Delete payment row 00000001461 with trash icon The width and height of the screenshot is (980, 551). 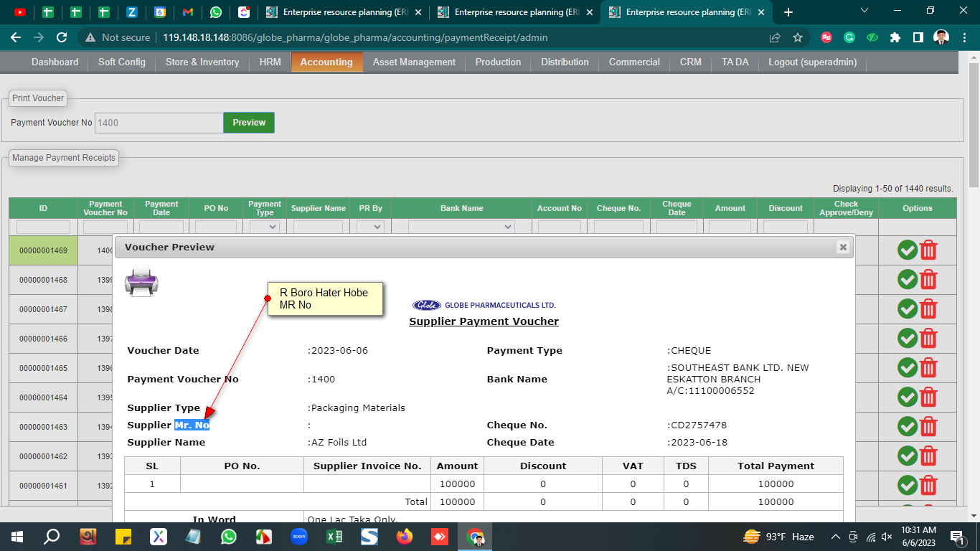(928, 485)
